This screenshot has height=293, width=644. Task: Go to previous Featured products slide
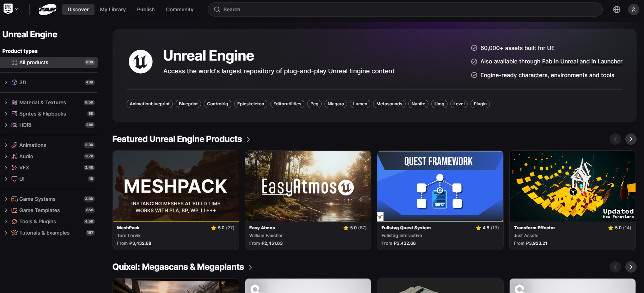click(615, 139)
